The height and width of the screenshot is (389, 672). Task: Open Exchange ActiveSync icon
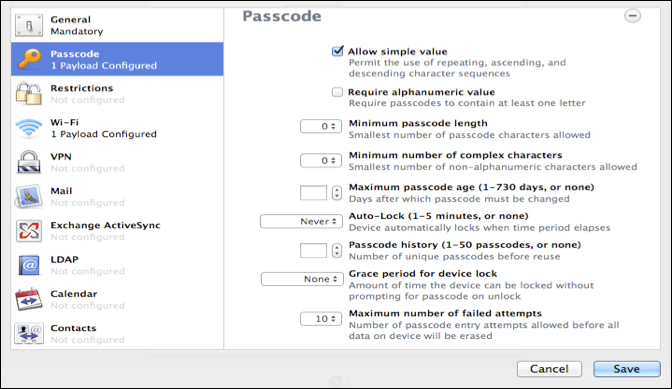[x=29, y=231]
